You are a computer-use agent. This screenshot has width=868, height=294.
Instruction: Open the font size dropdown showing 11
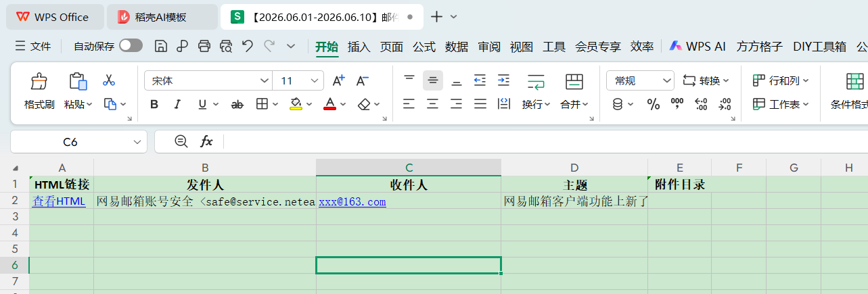(x=315, y=81)
